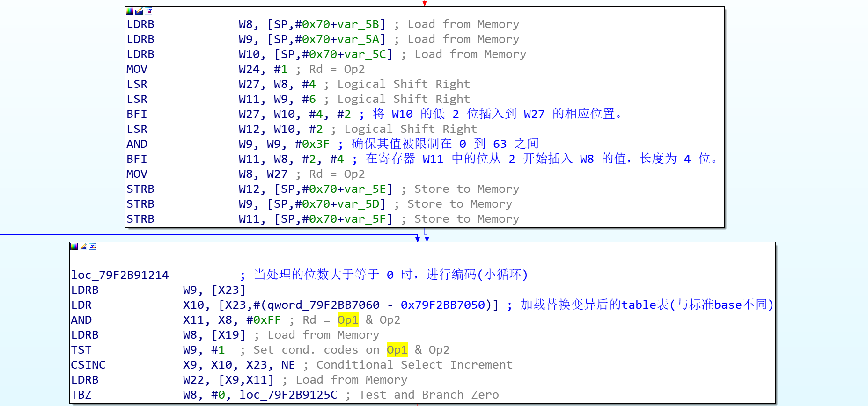Image resolution: width=868 pixels, height=406 pixels.
Task: Click the MOV mnemonic on the W24, #1 line
Action: (x=137, y=69)
